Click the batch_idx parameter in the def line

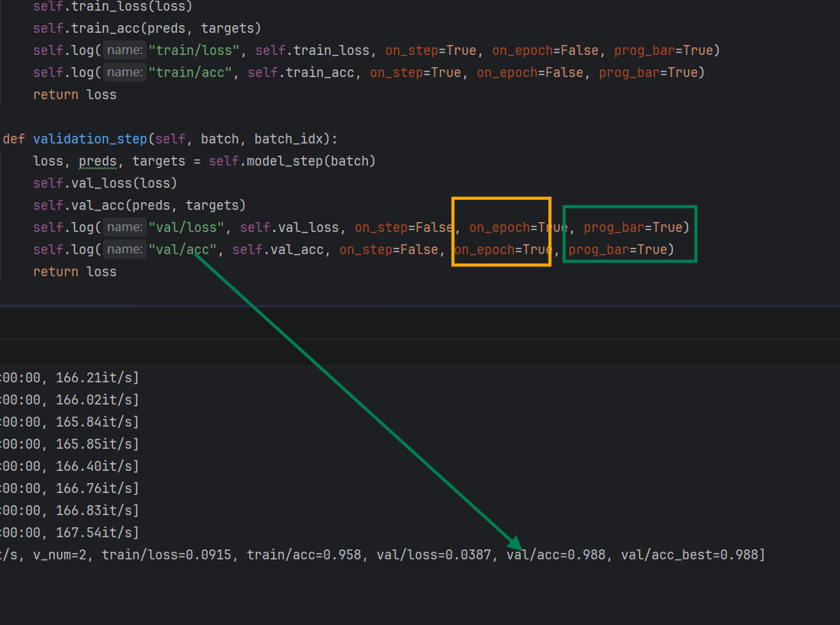click(x=289, y=139)
